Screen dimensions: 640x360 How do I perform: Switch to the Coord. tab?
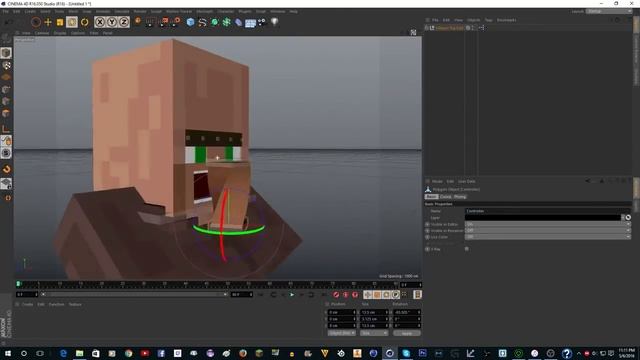(x=445, y=197)
